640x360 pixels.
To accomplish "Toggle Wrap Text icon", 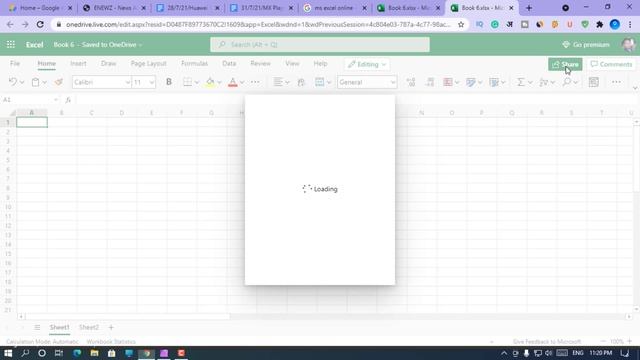I will point(301,82).
